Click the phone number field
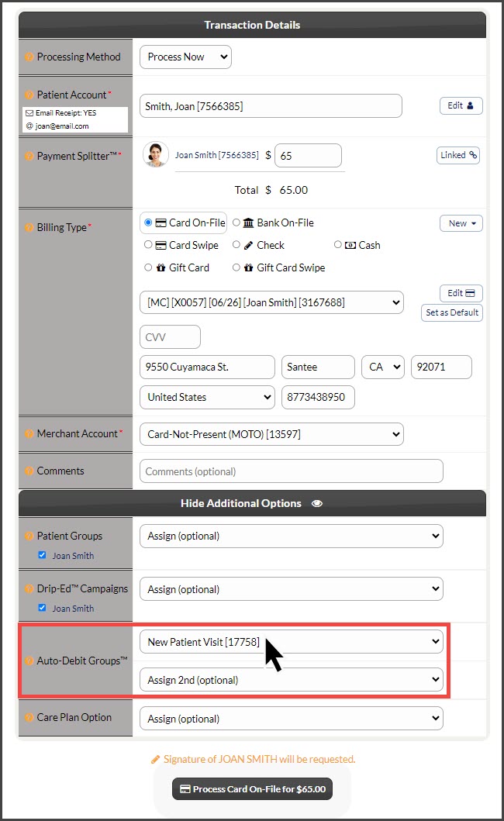 318,397
